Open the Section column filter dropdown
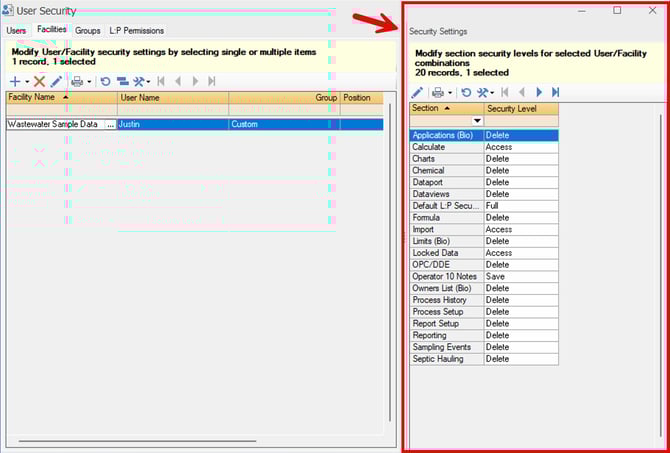The image size is (670, 453). click(x=477, y=121)
